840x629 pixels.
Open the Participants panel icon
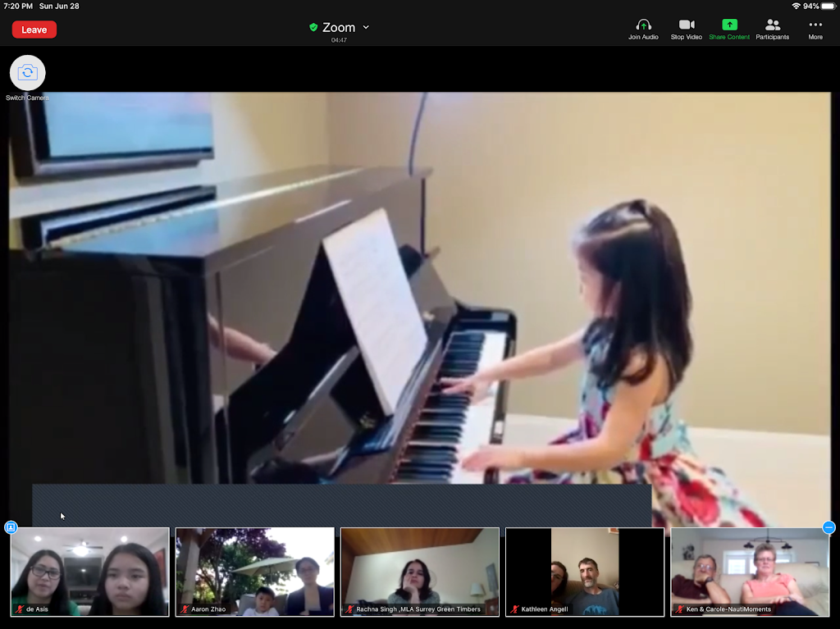click(x=773, y=25)
